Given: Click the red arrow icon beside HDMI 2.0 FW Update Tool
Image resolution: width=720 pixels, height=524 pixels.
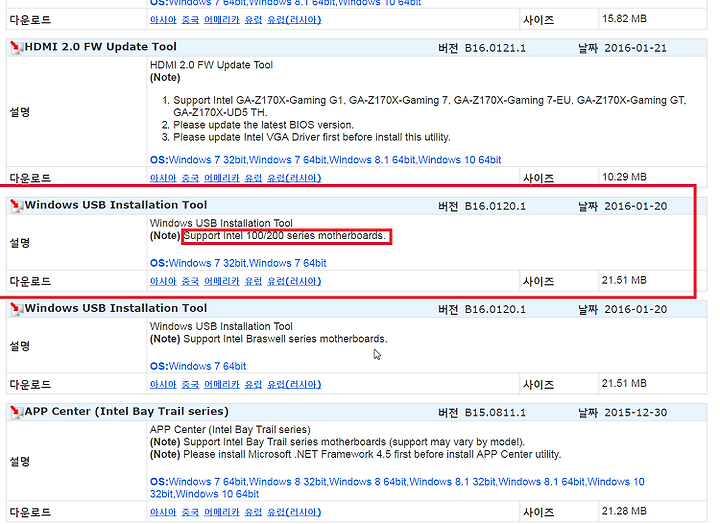Looking at the screenshot, I should (x=17, y=47).
